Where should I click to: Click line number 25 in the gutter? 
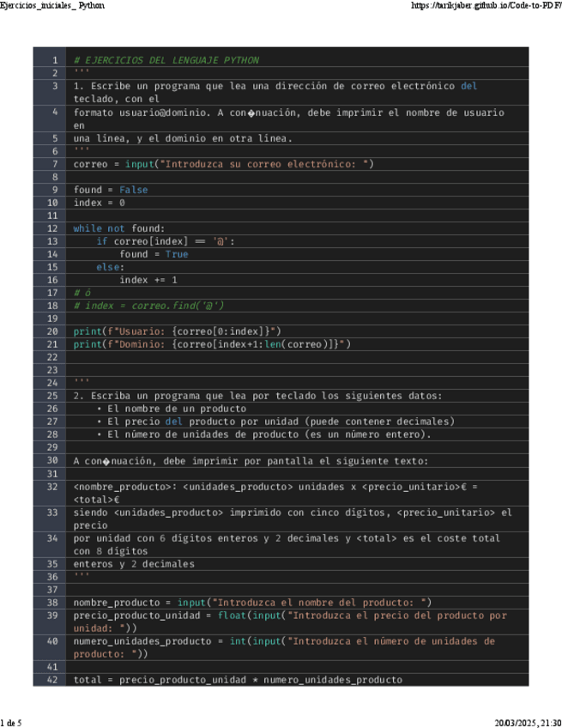tap(52, 396)
